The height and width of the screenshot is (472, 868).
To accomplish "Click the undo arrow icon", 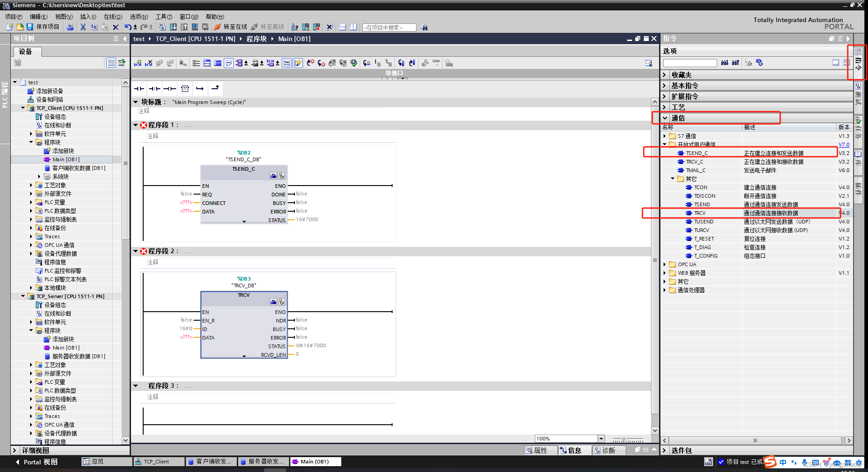I will tap(128, 27).
